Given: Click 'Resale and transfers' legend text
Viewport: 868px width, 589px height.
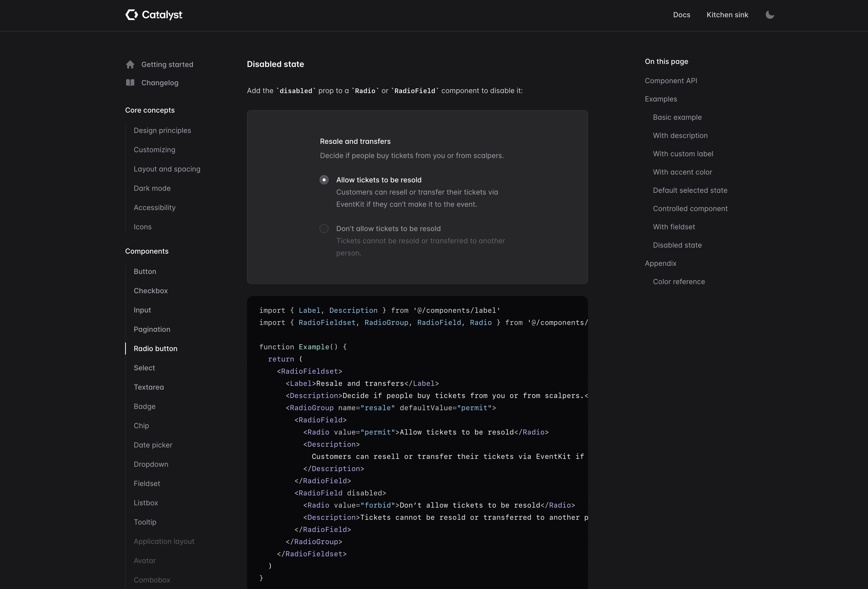Looking at the screenshot, I should pyautogui.click(x=355, y=142).
